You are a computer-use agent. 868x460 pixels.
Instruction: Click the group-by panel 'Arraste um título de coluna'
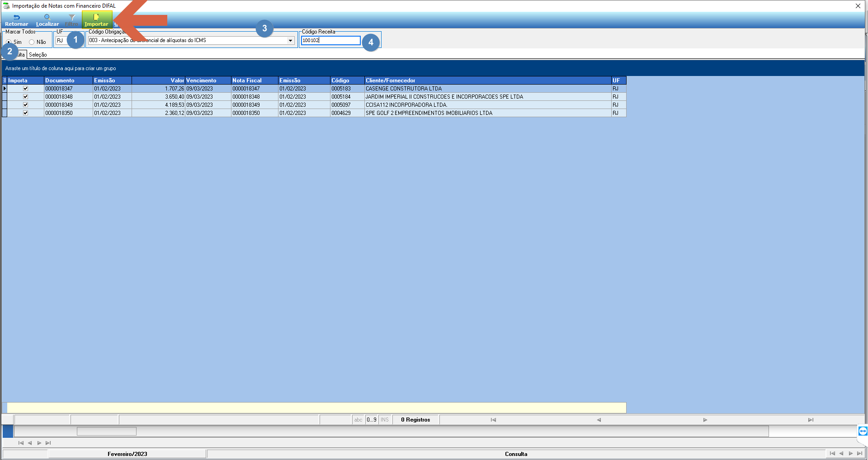pyautogui.click(x=433, y=68)
